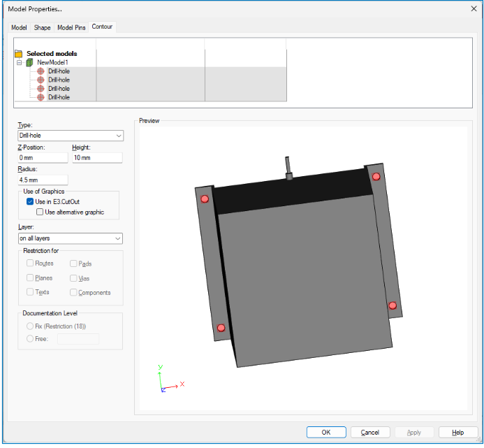Click the Selected models folder icon
This screenshot has width=484, height=448.
point(19,54)
